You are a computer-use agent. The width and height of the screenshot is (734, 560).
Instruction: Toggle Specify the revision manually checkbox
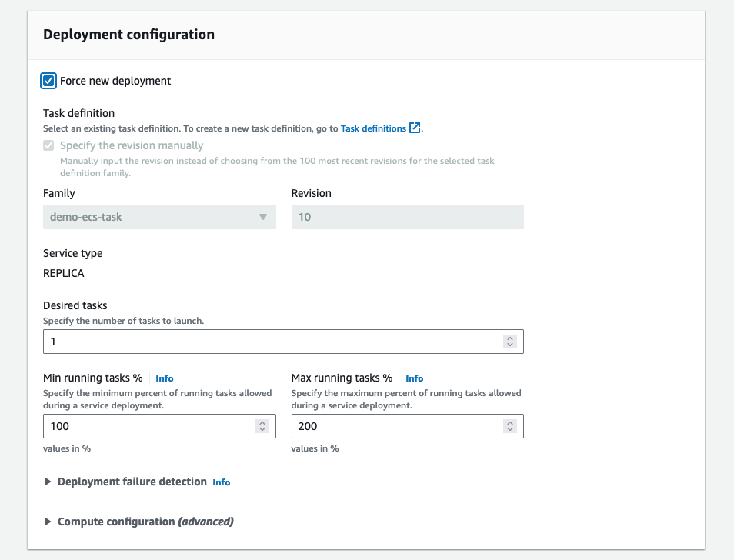point(49,145)
